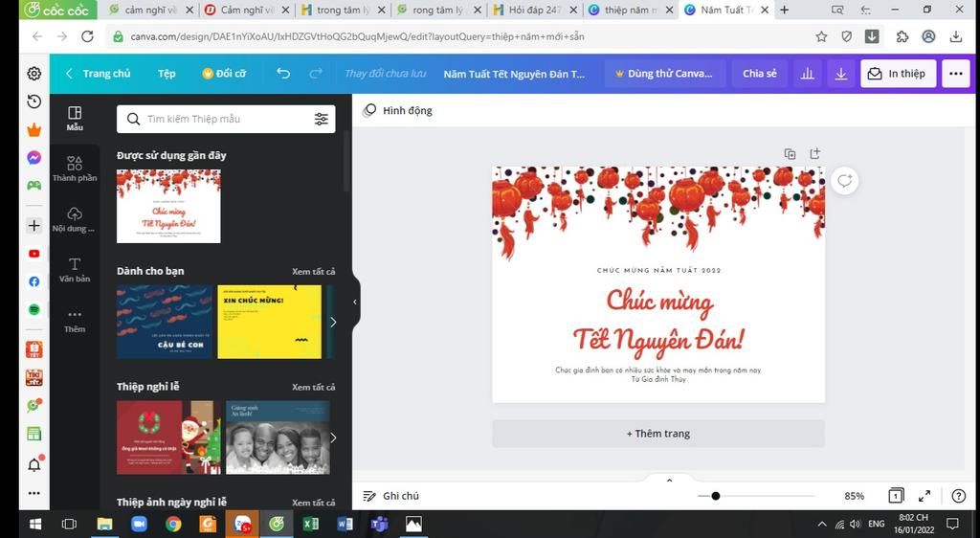Screen dimensions: 980x538
Task: Open the notifications bell in sidebar
Action: tap(34, 464)
